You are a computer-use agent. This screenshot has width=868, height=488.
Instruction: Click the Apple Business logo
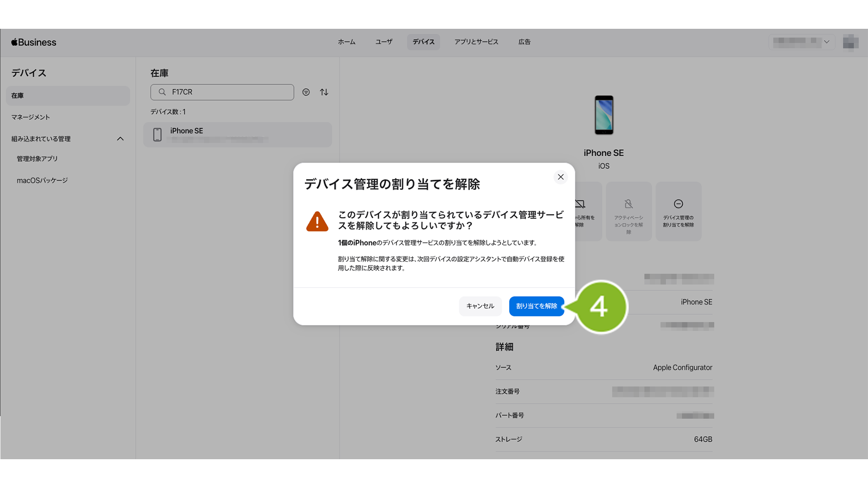(x=34, y=42)
